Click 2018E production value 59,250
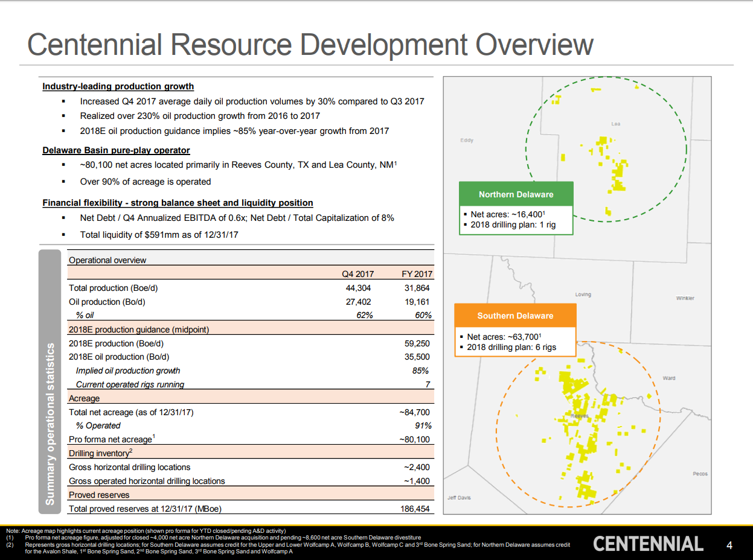 coord(417,343)
